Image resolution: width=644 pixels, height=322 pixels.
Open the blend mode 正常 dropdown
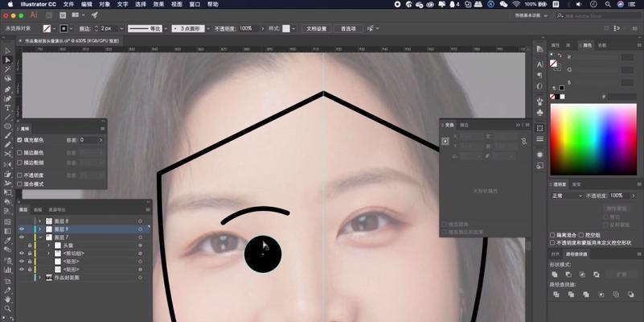click(567, 196)
